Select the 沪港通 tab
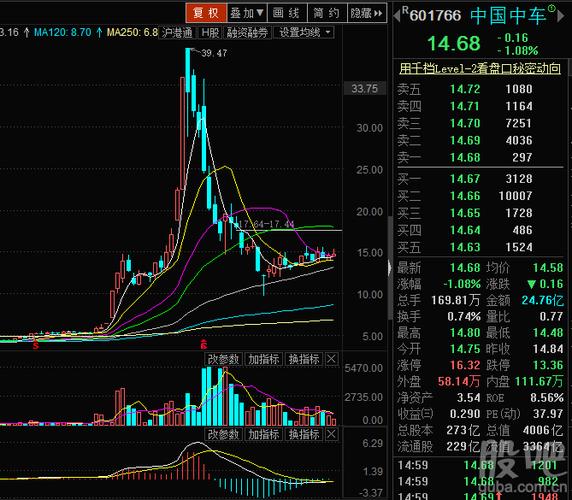Screen dimensions: 572x500 coord(177,33)
